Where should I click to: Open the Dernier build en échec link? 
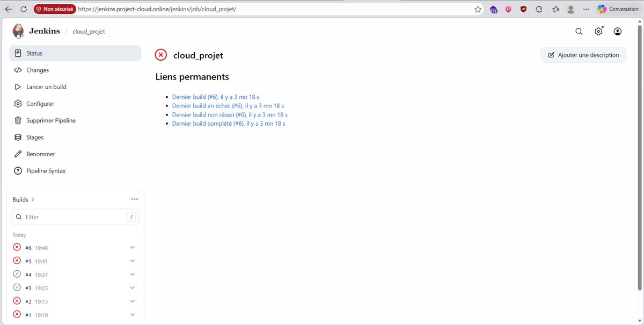click(x=228, y=106)
